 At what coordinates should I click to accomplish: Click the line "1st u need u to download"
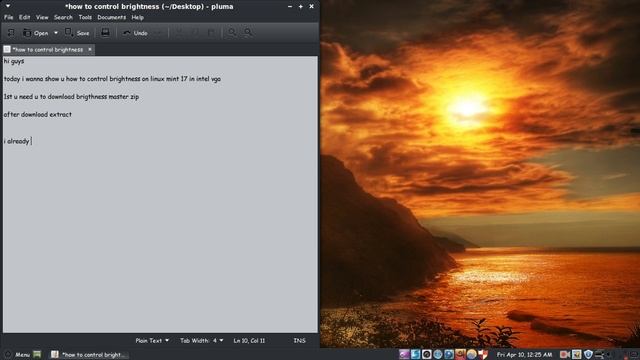point(71,97)
